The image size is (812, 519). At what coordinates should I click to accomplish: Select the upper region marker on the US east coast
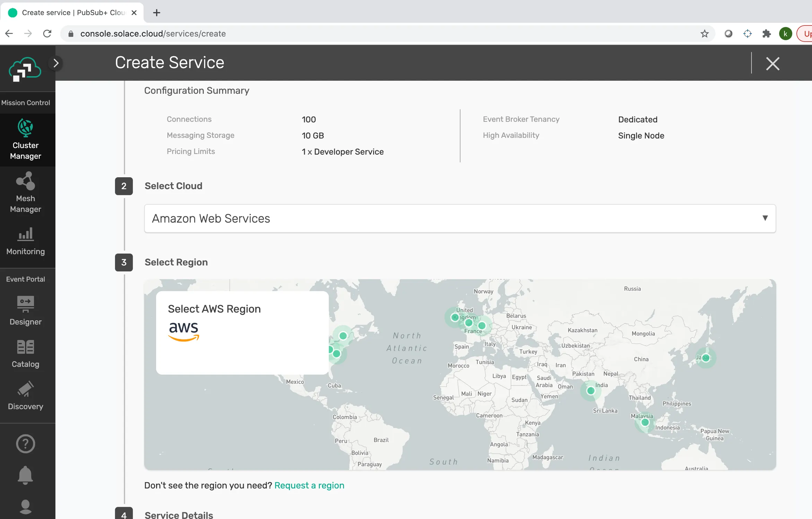tap(343, 335)
